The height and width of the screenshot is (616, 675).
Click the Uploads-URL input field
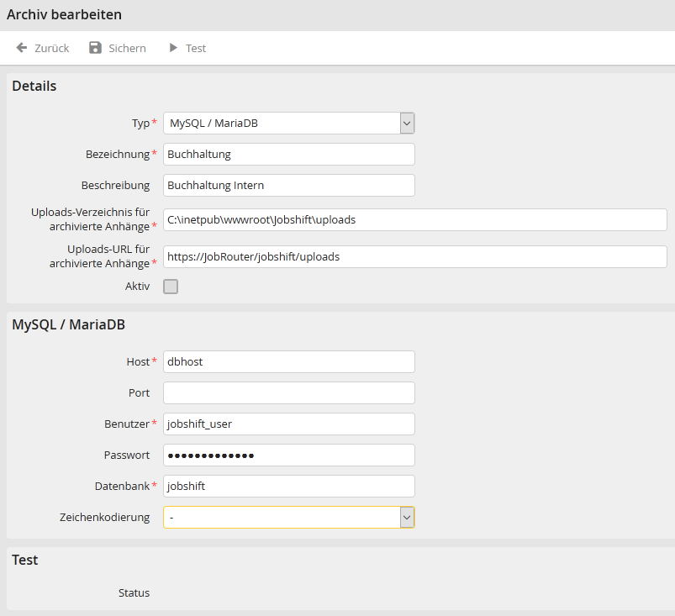(414, 256)
